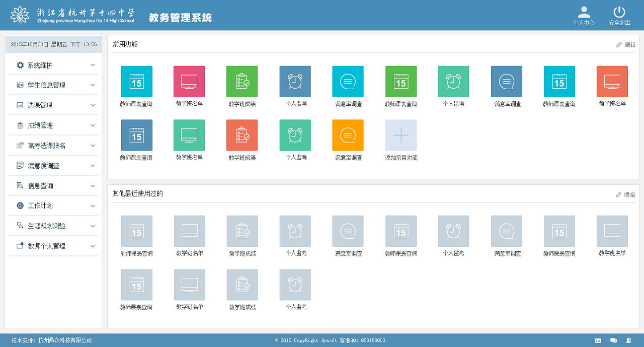
Task: Click the 安全退出 power icon
Action: coord(619,12)
